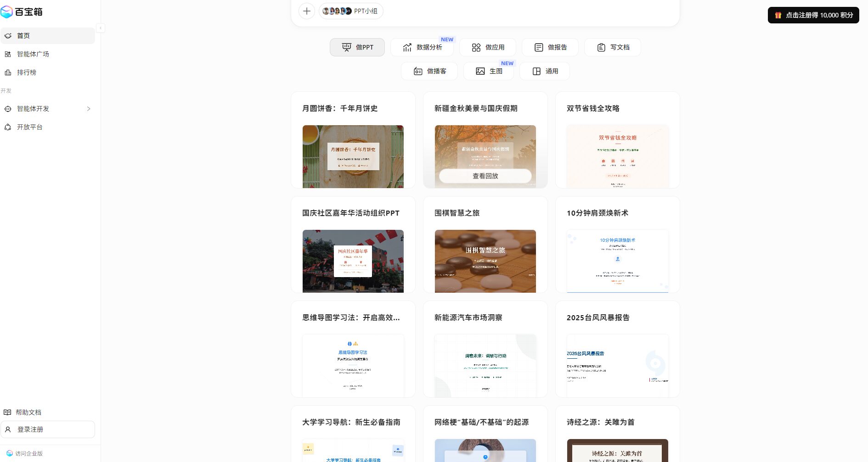The image size is (868, 462).
Task: Click 查看回放 on 新疆金秋美景 card
Action: [x=485, y=176]
